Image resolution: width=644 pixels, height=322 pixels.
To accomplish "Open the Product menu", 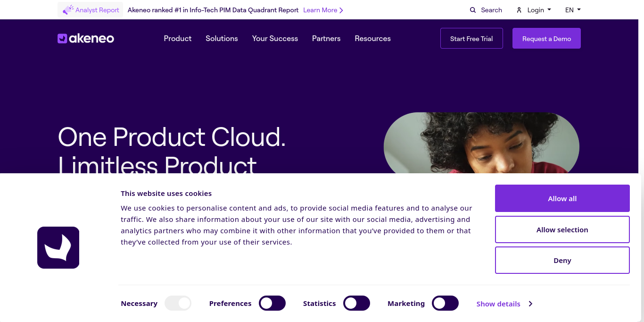I will 178,38.
